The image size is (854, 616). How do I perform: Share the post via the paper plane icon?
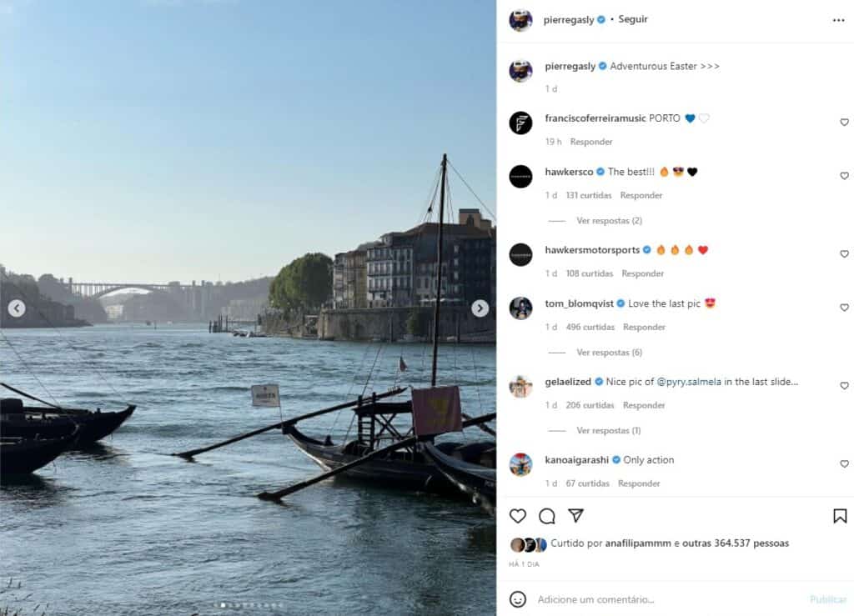click(x=575, y=515)
